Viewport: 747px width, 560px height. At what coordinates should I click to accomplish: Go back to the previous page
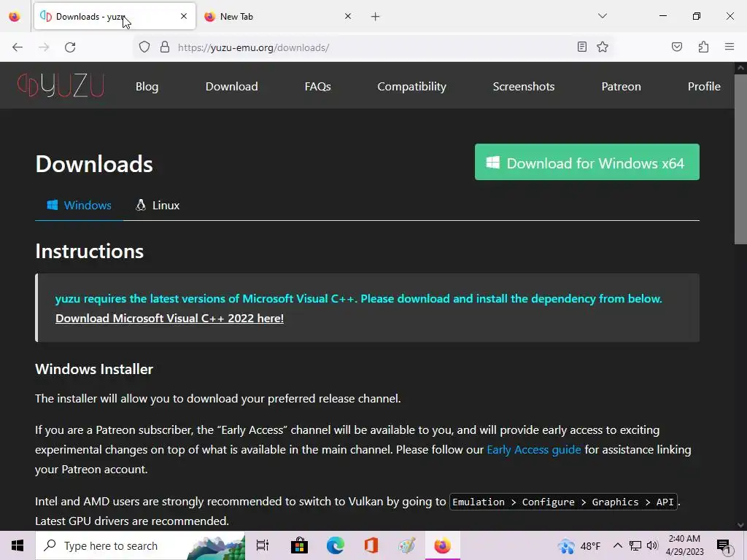(18, 47)
